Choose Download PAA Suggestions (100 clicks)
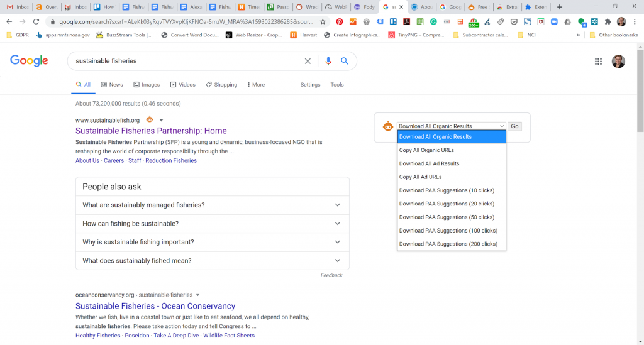Image resolution: width=644 pixels, height=345 pixels. (452, 231)
